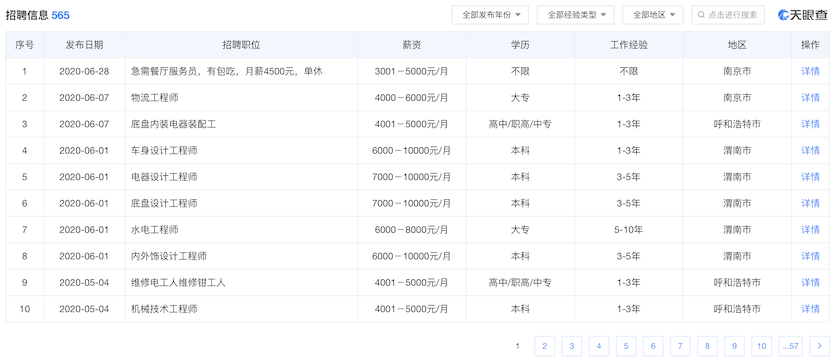Open 详情 for 电器设计工程师 row
Viewport: 840px width, 363px height.
pos(810,177)
